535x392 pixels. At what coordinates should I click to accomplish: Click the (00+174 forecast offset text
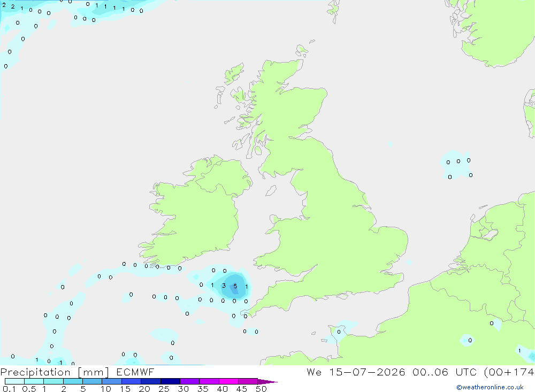(509, 372)
